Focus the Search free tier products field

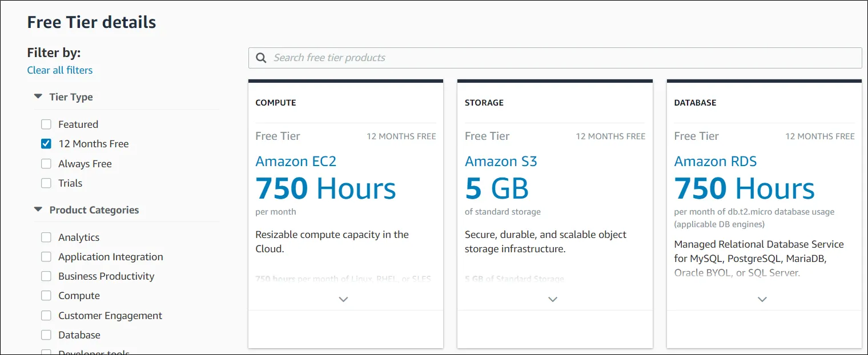[560, 58]
